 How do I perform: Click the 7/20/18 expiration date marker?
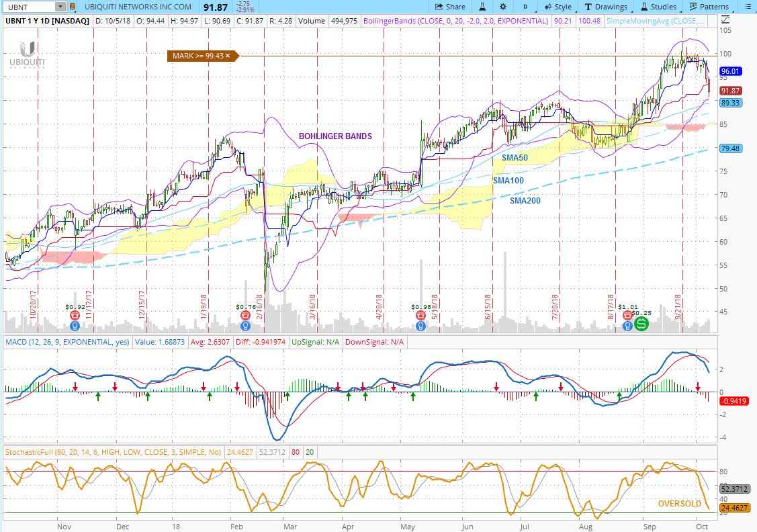tap(555, 307)
